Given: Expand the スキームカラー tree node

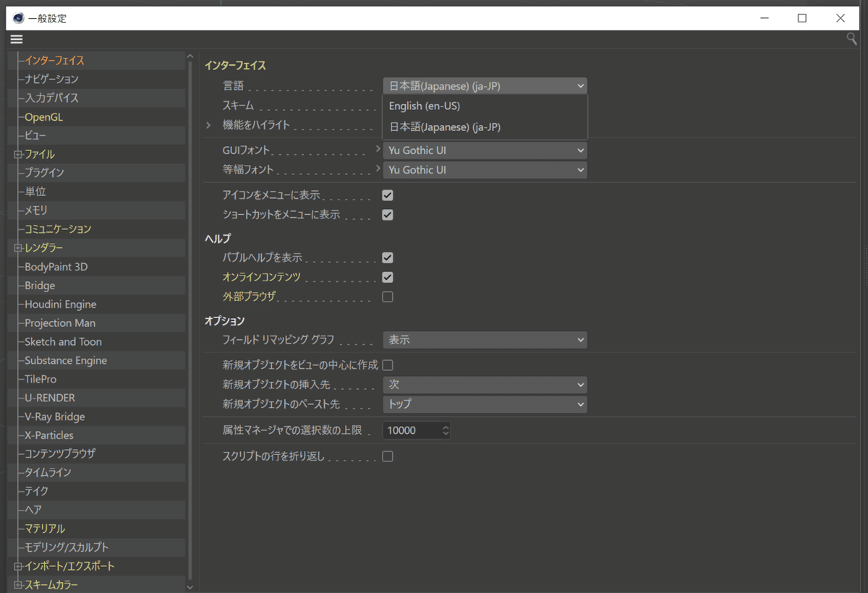Looking at the screenshot, I should [x=17, y=584].
